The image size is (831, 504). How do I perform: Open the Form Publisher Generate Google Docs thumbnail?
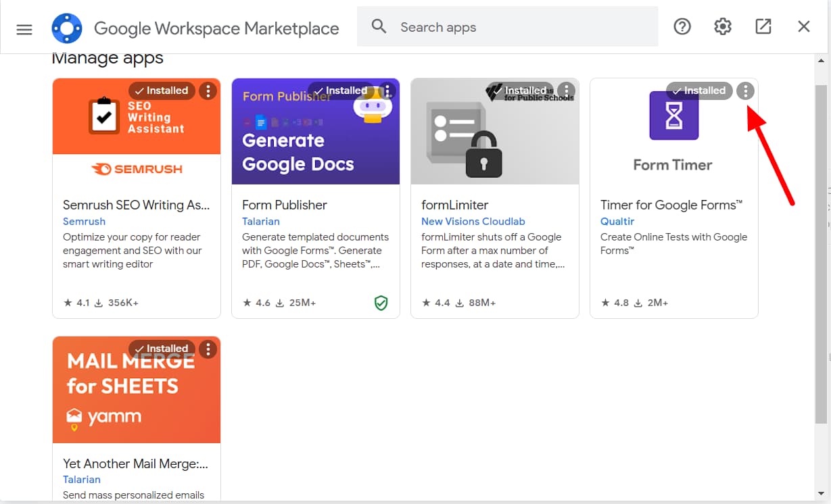(316, 131)
